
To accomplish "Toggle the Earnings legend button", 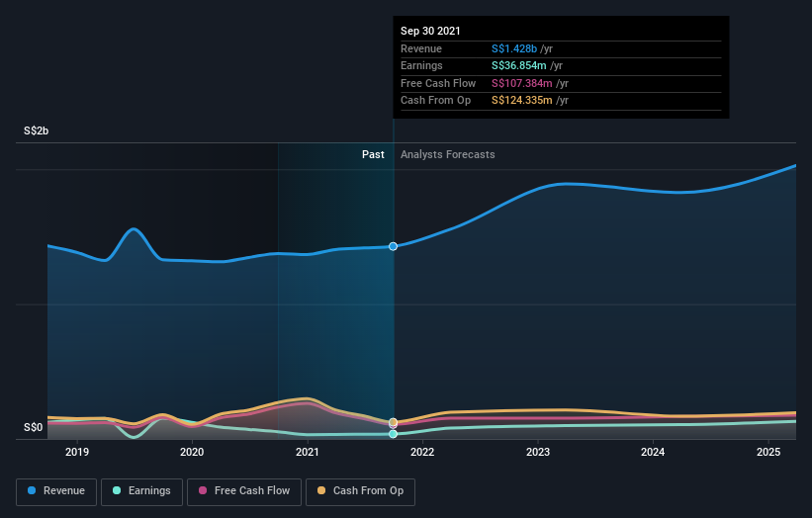I will point(141,491).
